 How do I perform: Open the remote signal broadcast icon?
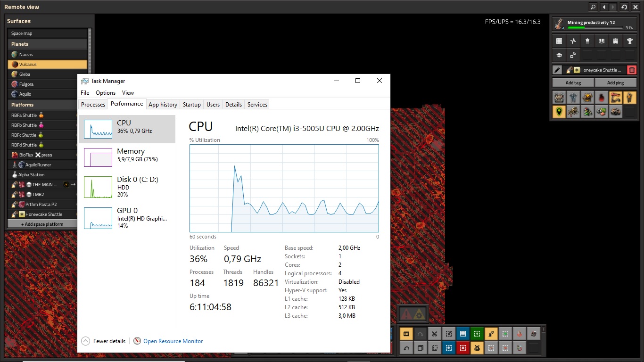coord(573,55)
